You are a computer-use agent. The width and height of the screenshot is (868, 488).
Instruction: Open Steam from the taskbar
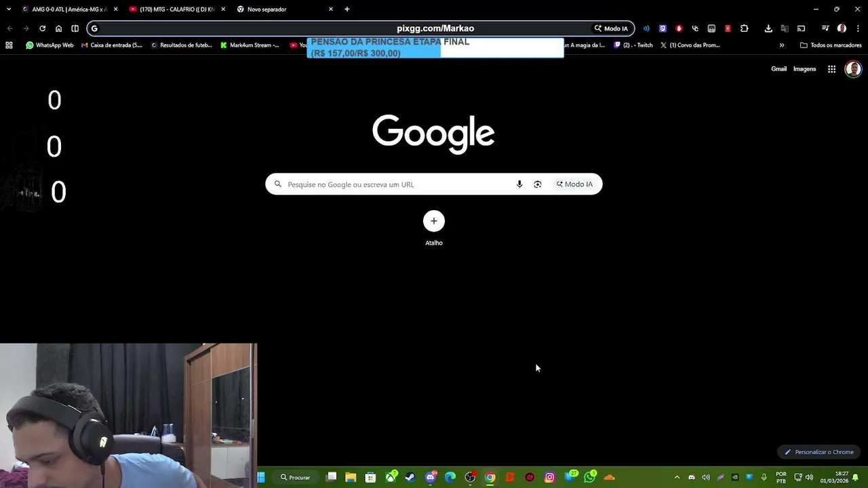point(410,477)
